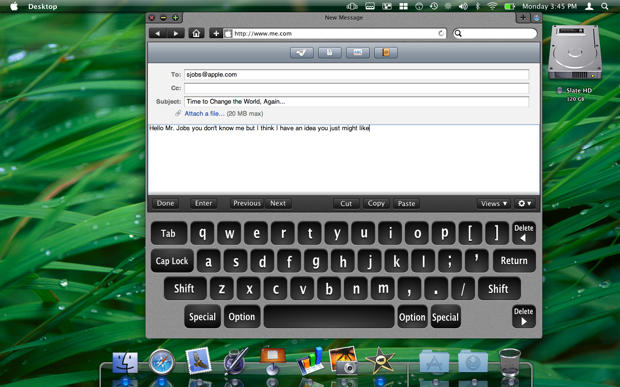Image resolution: width=620 pixels, height=387 pixels.
Task: Open the address book toolbar icon
Action: pos(386,53)
